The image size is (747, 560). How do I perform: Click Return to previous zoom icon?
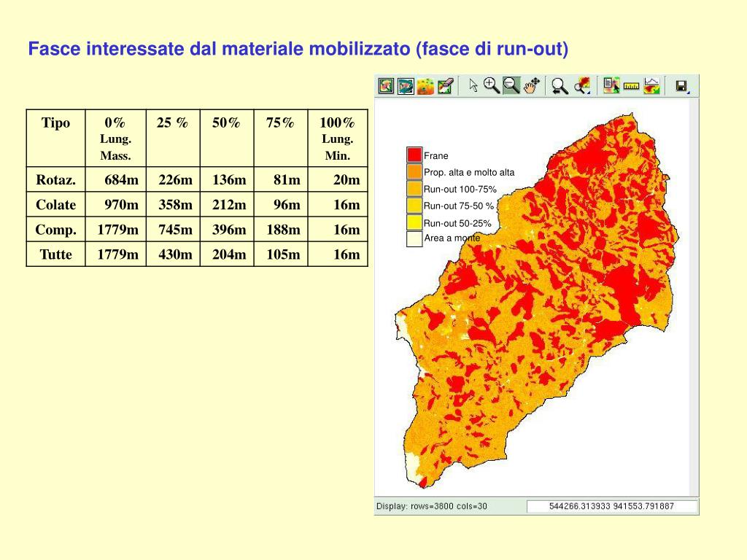(x=560, y=86)
